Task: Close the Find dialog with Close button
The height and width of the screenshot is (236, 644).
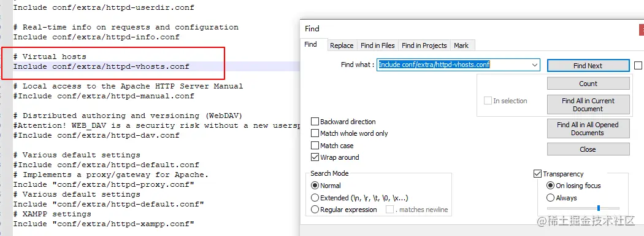Action: (588, 149)
